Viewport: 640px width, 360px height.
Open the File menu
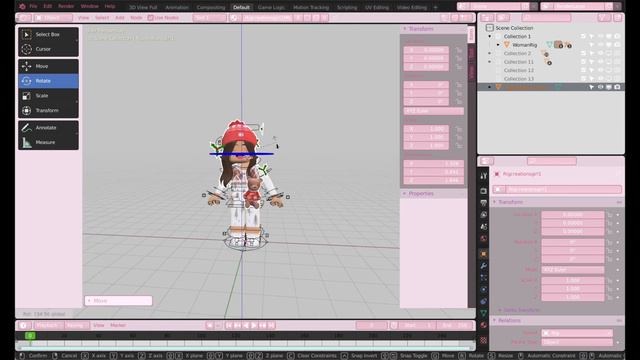click(33, 7)
